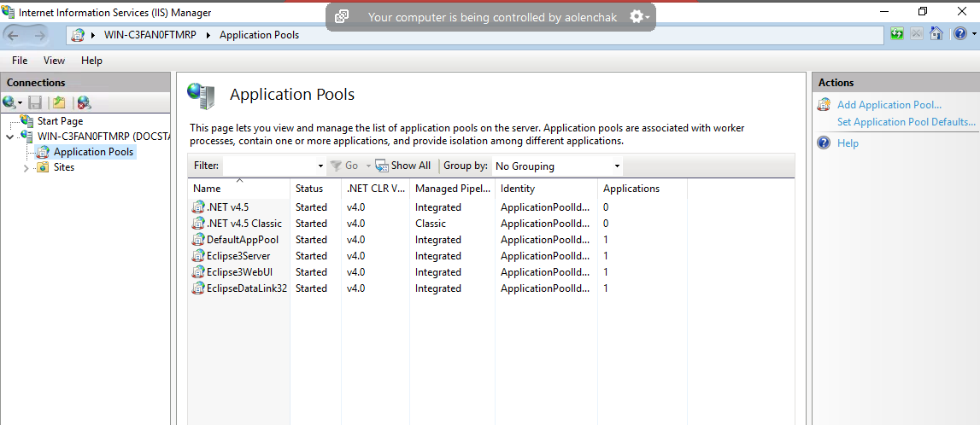The width and height of the screenshot is (980, 425).
Task: Click the 'Classic' pipeline mode cell
Action: pos(431,223)
